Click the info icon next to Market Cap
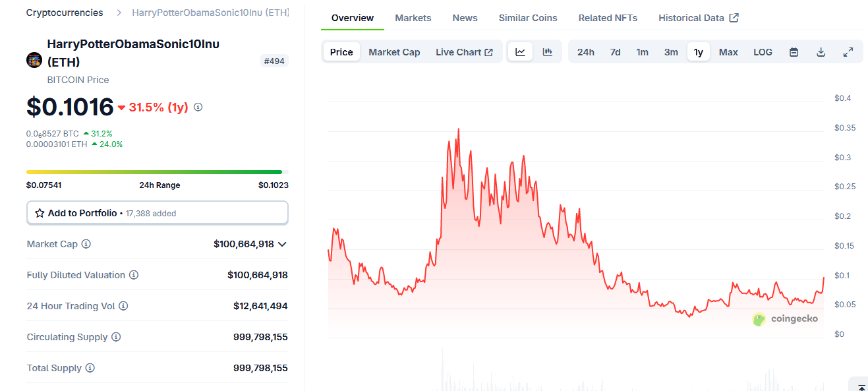This screenshot has height=391, width=868. [86, 244]
